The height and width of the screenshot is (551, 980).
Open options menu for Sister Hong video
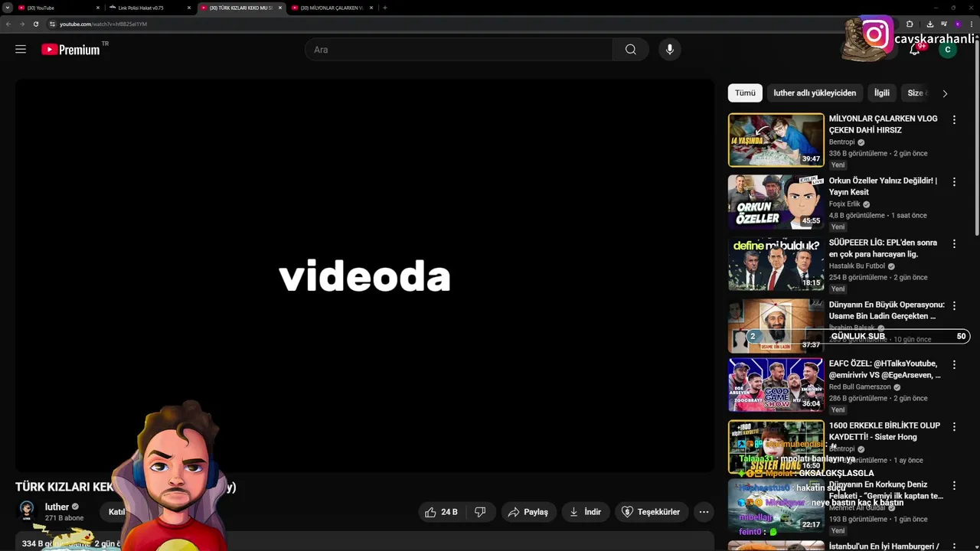tap(954, 427)
